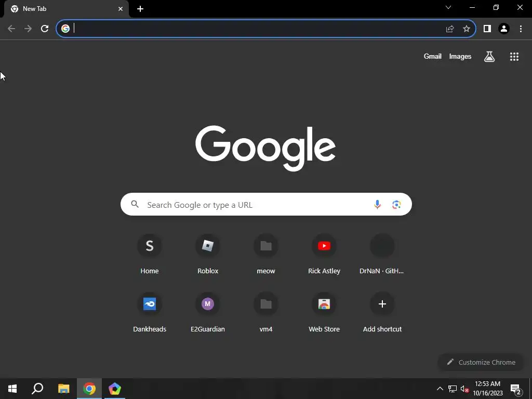Click the muted volume tray icon
532x399 pixels.
coord(465,389)
